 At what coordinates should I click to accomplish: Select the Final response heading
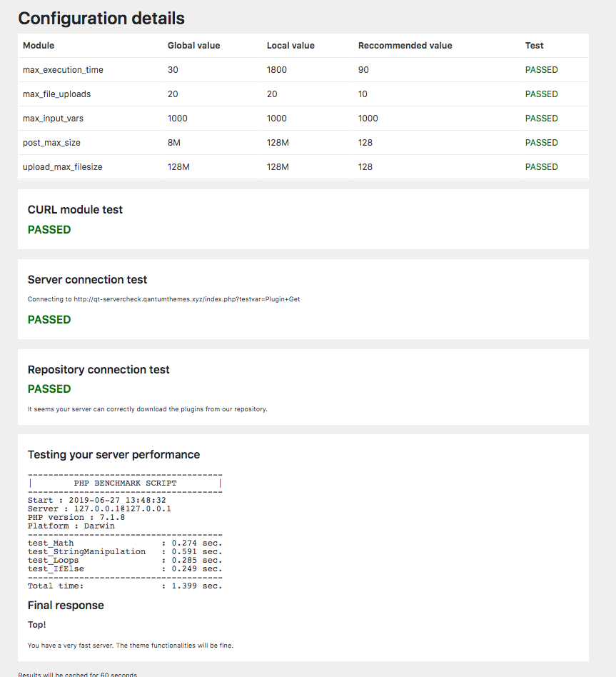point(66,605)
